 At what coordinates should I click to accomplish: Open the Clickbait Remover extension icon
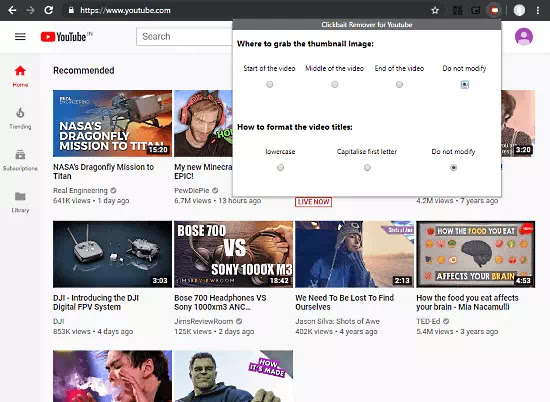pyautogui.click(x=495, y=11)
